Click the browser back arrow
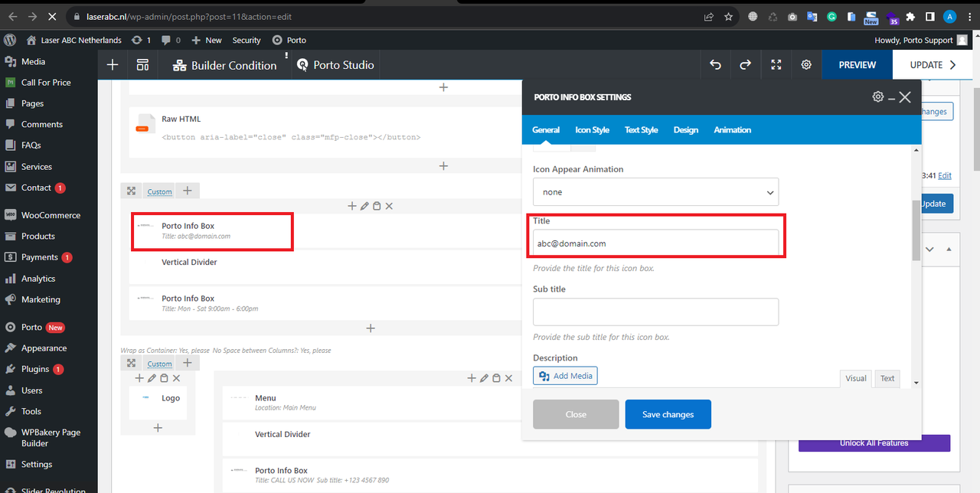 (12, 16)
